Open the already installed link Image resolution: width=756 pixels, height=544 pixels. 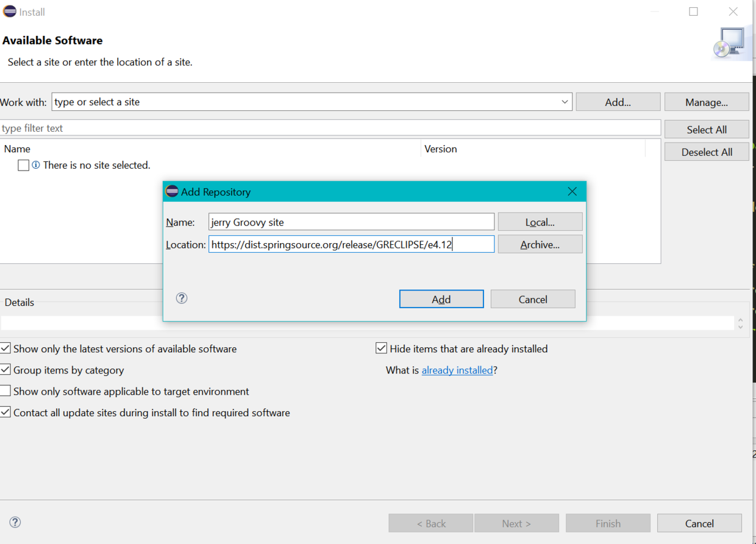click(457, 370)
